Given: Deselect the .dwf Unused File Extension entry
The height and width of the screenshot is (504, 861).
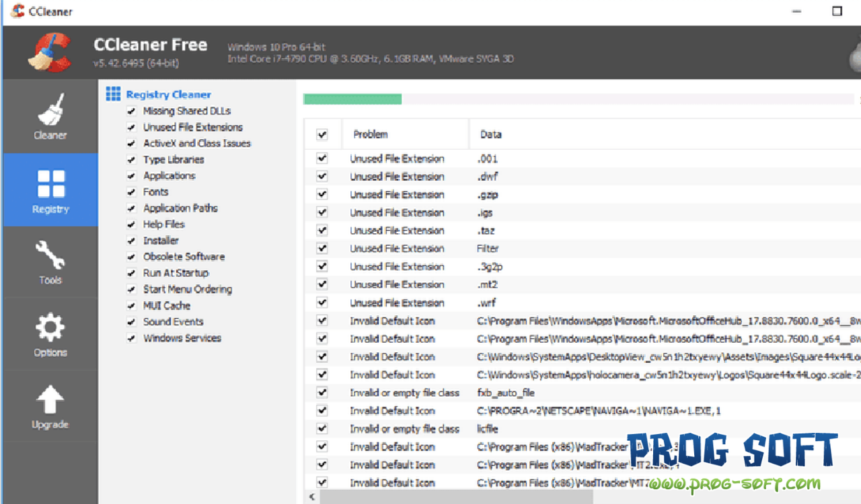Looking at the screenshot, I should pos(322,176).
